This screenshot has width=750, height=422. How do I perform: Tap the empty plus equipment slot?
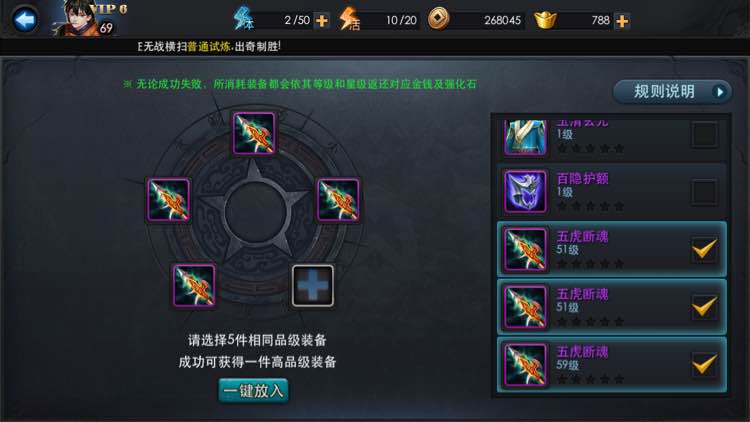(313, 286)
